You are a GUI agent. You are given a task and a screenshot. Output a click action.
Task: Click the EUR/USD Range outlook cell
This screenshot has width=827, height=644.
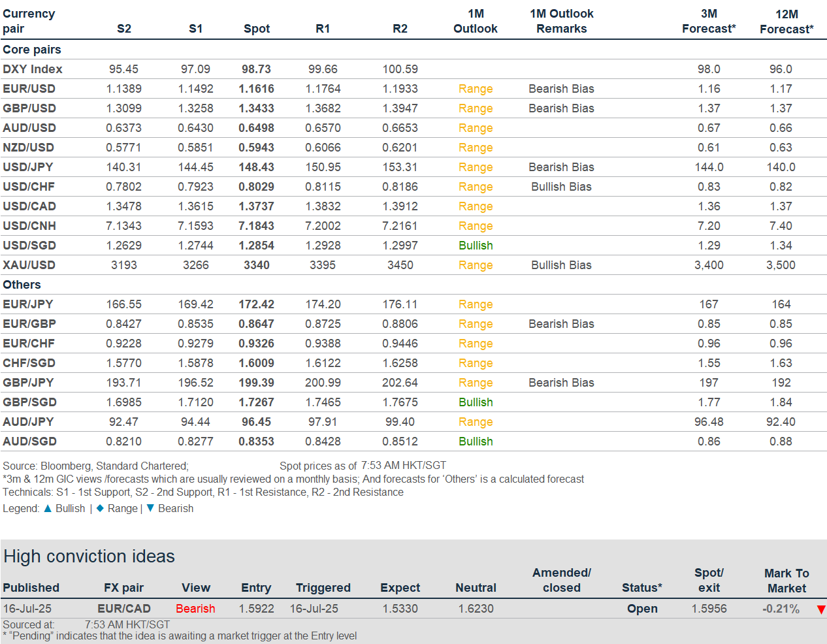coord(476,89)
